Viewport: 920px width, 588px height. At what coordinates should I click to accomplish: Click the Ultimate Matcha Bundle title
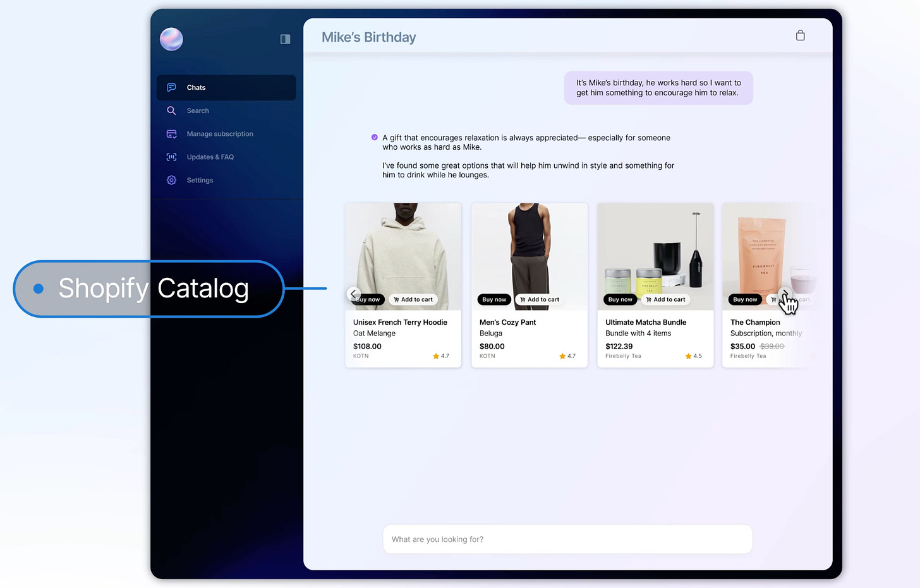pyautogui.click(x=646, y=322)
